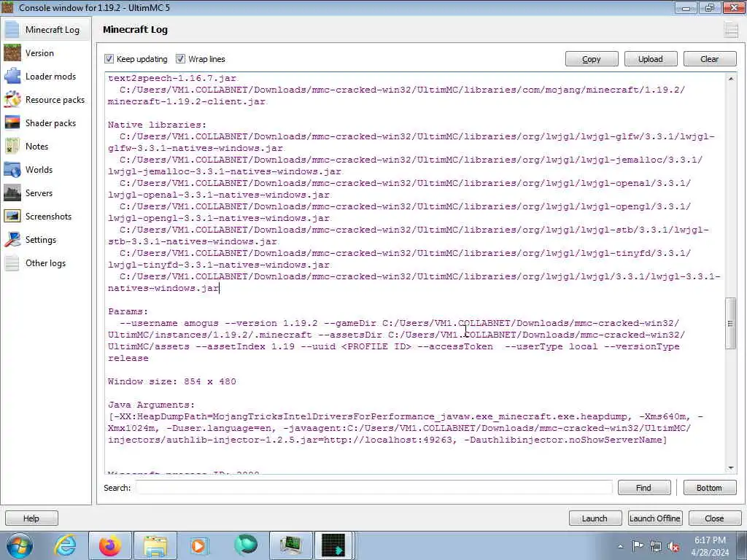
Task: Click the log scrollbar up arrow
Action: [x=731, y=79]
